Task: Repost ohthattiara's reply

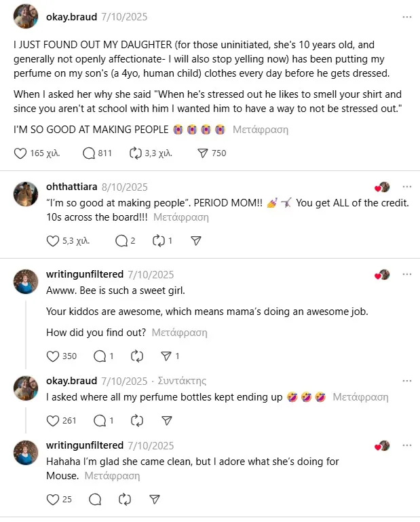Action: coord(159,241)
